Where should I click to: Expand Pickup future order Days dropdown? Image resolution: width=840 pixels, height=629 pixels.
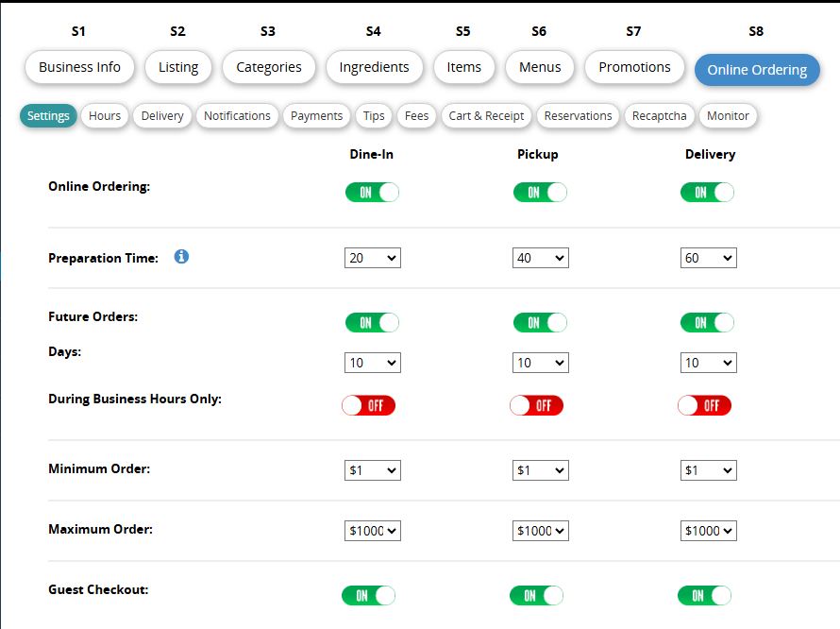tap(540, 363)
